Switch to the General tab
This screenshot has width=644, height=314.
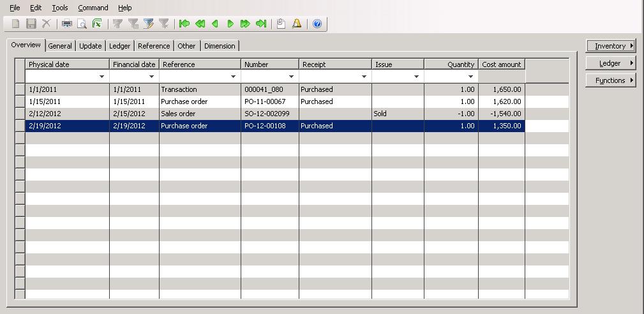tap(60, 46)
